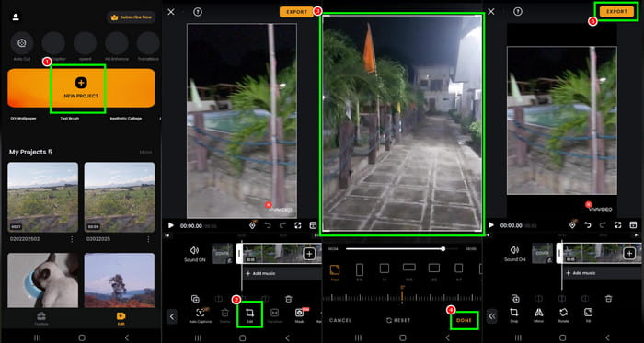Image resolution: width=644 pixels, height=343 pixels.
Task: Undo in the Edit toolbar editor
Action: pos(268,225)
